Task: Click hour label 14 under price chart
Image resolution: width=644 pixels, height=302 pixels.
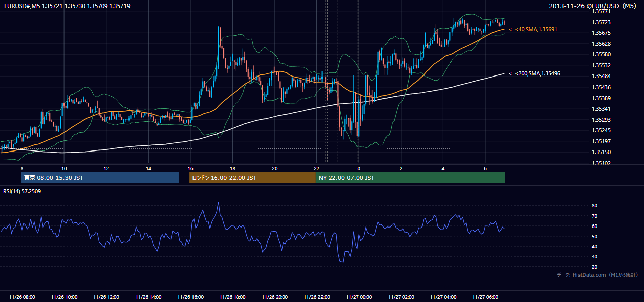Action: pyautogui.click(x=148, y=168)
